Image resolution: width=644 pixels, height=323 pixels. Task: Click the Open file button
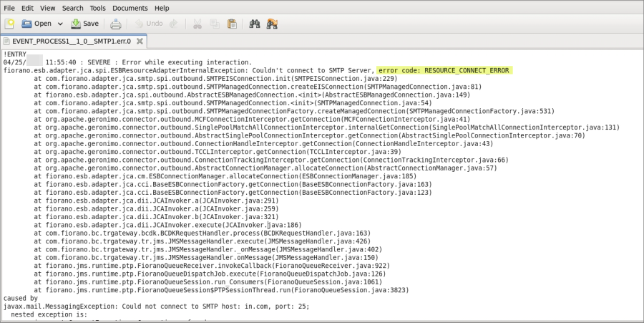[x=36, y=24]
